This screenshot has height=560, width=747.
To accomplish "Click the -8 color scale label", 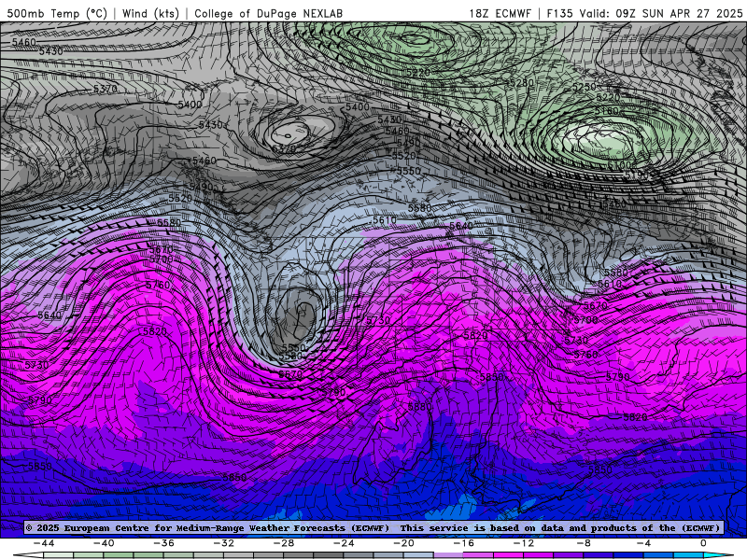I will click(584, 543).
